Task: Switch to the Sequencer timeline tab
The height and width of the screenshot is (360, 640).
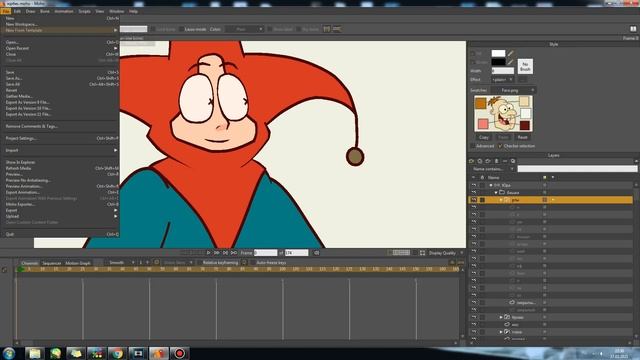Action: [x=51, y=263]
